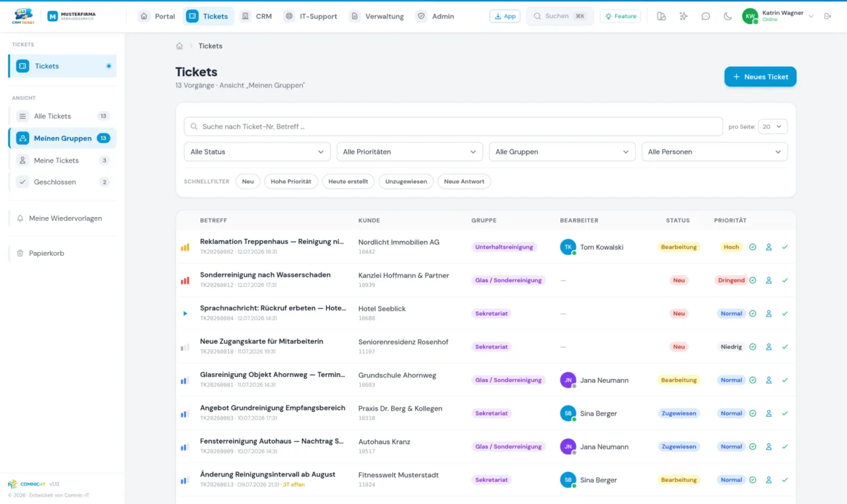Open the Alle Personen dropdown
The image size is (847, 504).
coord(715,151)
